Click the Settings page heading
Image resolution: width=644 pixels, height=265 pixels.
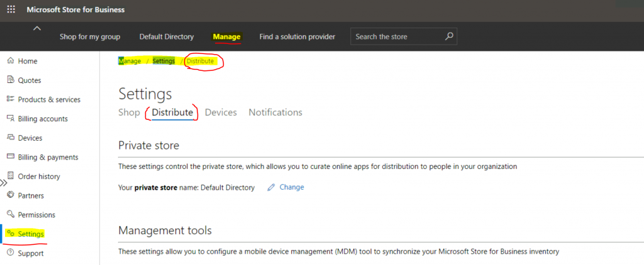pyautogui.click(x=145, y=94)
